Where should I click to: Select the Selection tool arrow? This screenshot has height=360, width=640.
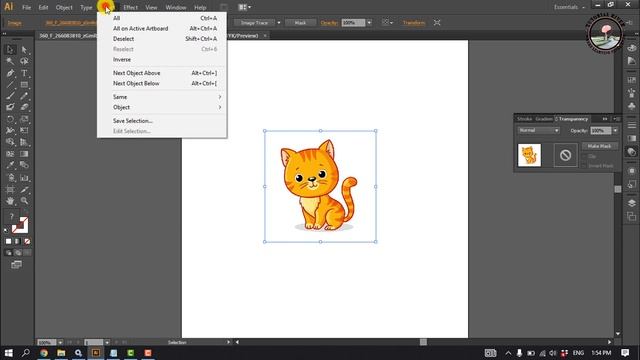[10, 50]
